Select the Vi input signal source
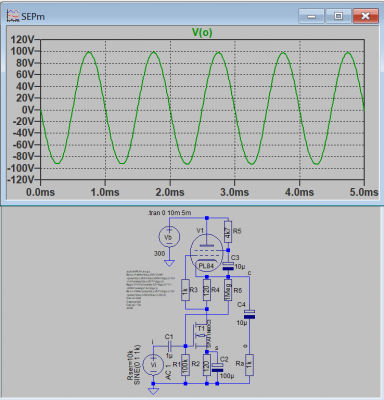384x400 pixels. tap(153, 365)
